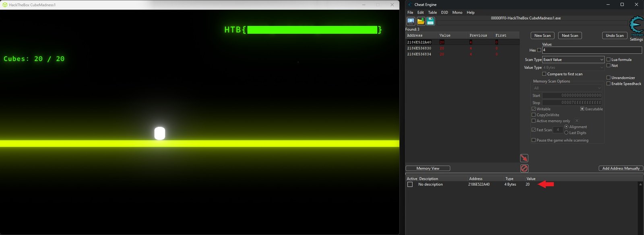Open the process list icon
The width and height of the screenshot is (644, 235).
pos(411,21)
